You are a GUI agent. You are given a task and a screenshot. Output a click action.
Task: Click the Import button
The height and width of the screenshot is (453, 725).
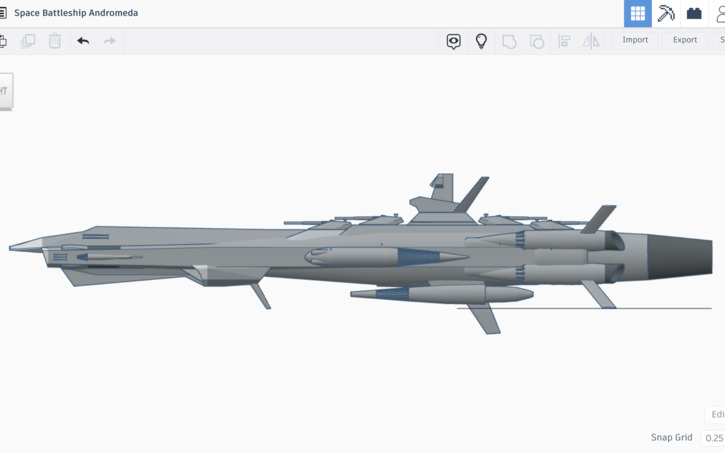(x=635, y=40)
